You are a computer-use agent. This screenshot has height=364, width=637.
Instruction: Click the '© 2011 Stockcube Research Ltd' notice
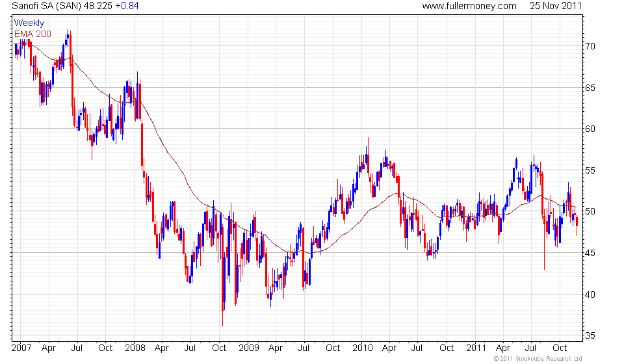[x=538, y=359]
